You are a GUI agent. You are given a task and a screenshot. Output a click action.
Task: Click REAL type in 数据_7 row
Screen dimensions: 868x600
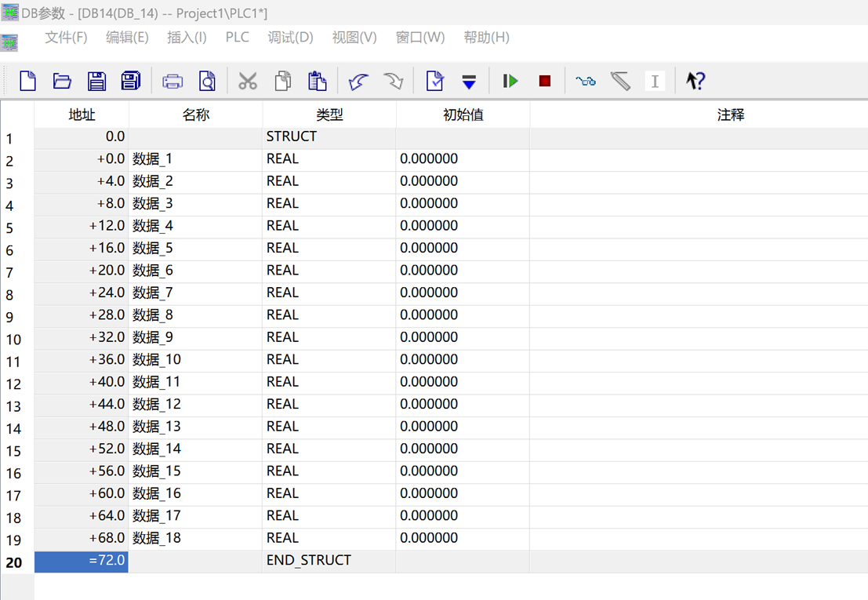tap(329, 293)
